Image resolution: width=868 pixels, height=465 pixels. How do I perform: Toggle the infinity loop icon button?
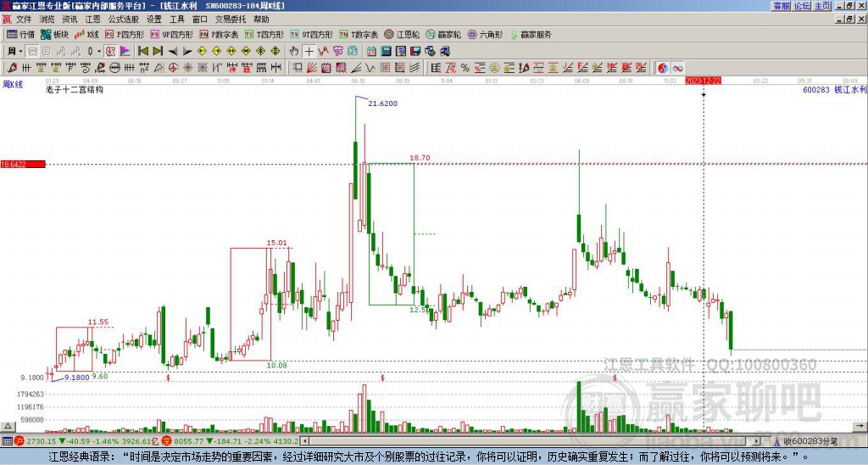677,68
